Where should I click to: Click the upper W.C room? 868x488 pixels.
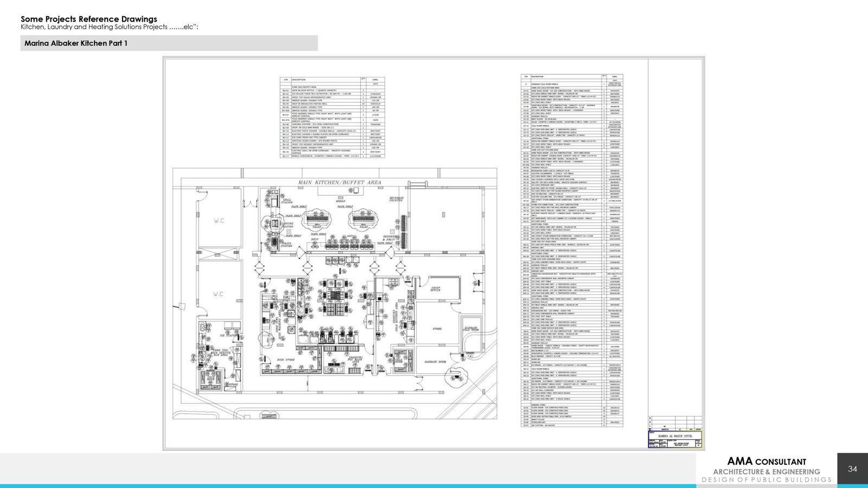219,221
